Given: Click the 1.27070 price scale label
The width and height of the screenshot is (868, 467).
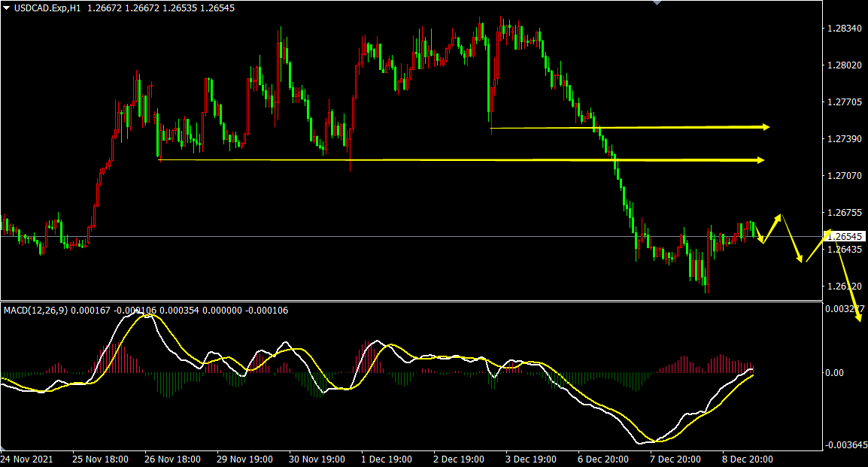Looking at the screenshot, I should click(x=842, y=175).
